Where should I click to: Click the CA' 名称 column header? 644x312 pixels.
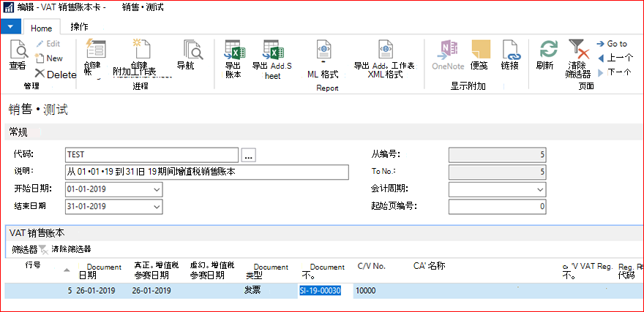pyautogui.click(x=429, y=266)
